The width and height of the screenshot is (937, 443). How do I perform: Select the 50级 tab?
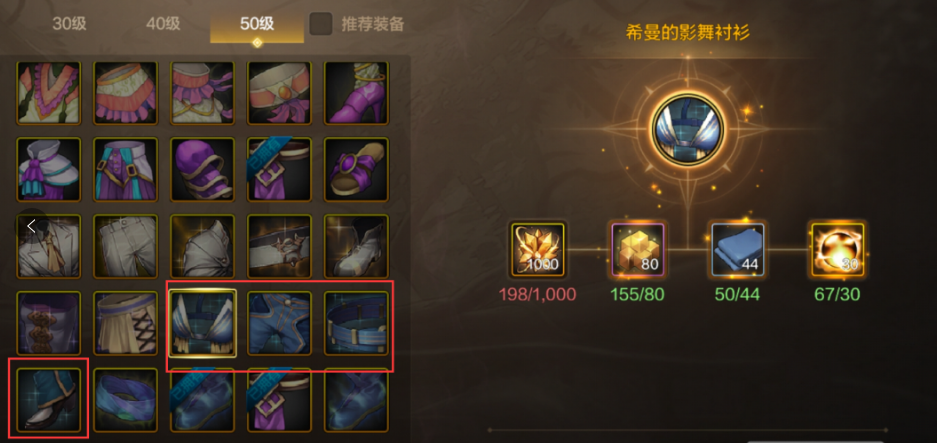tap(257, 25)
